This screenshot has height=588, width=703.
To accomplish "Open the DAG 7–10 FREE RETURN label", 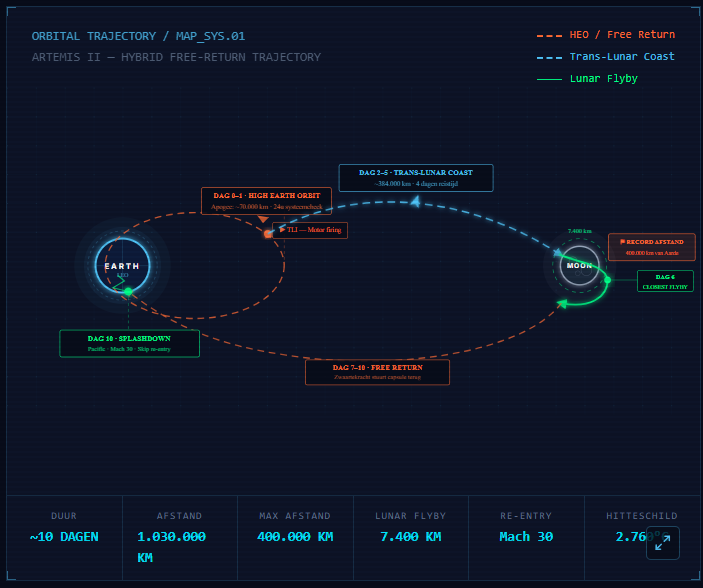I will coord(378,372).
